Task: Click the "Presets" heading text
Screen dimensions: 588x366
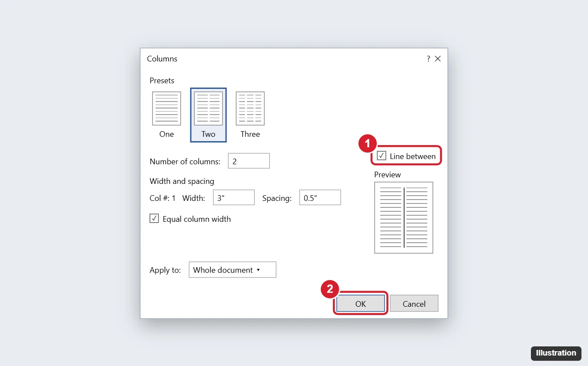Action: [x=162, y=81]
